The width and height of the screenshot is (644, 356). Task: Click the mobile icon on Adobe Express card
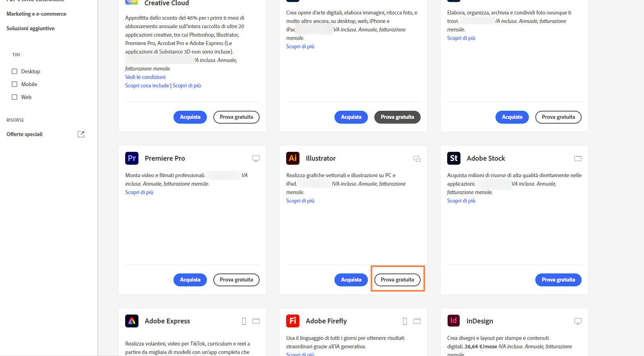[x=244, y=321]
